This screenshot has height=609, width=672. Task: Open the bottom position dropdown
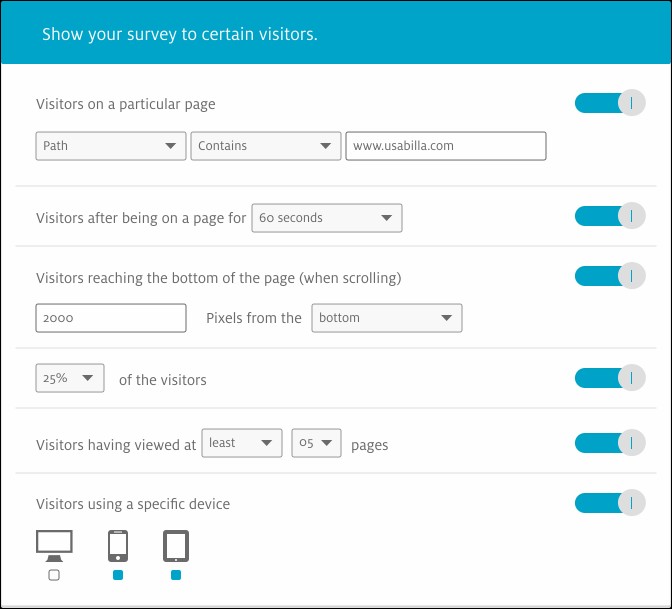(x=386, y=318)
